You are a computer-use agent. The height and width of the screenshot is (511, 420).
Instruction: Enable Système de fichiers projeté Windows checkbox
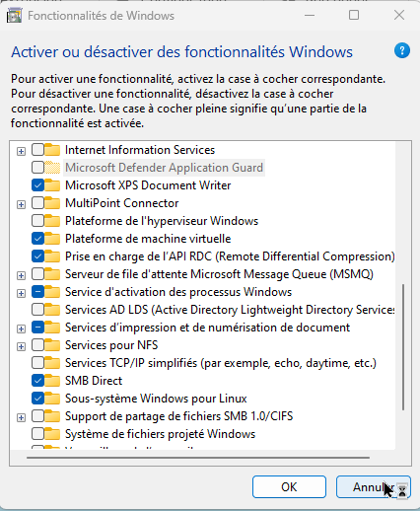click(x=37, y=434)
